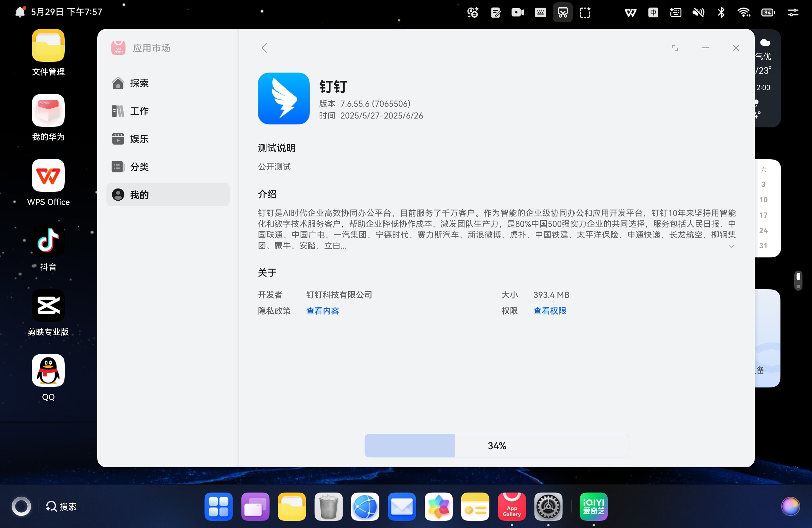
Task: Open Wi-Fi settings in top bar
Action: tap(744, 12)
